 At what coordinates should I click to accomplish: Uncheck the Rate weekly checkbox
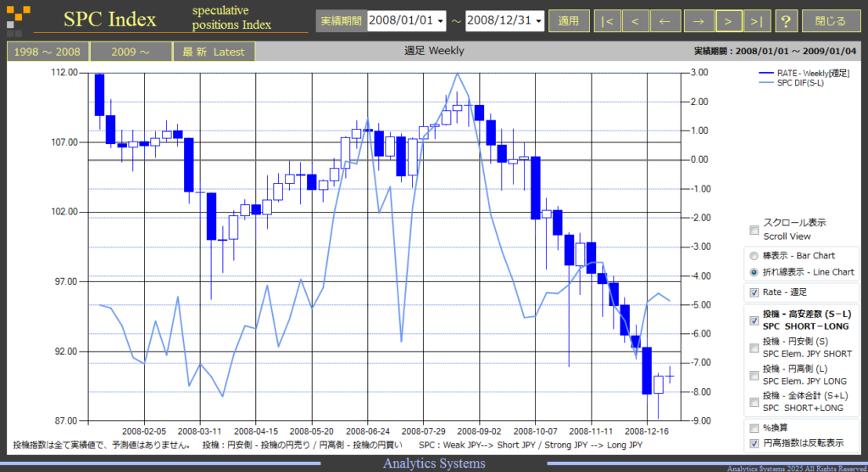coord(754,292)
